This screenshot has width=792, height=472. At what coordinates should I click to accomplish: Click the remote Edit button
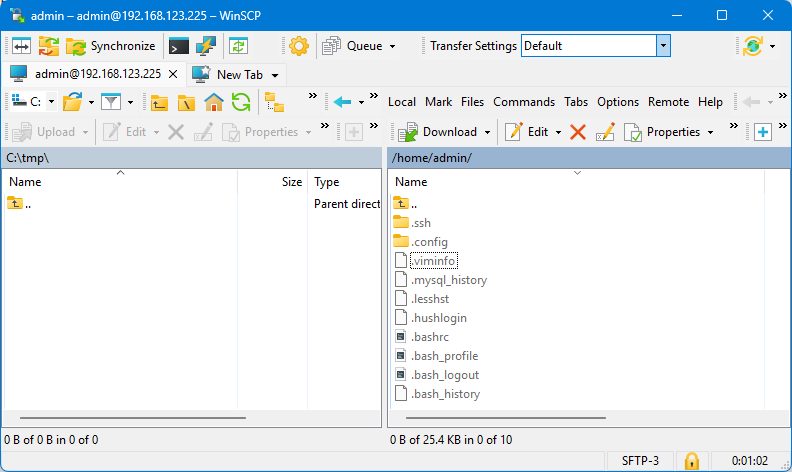(x=526, y=132)
